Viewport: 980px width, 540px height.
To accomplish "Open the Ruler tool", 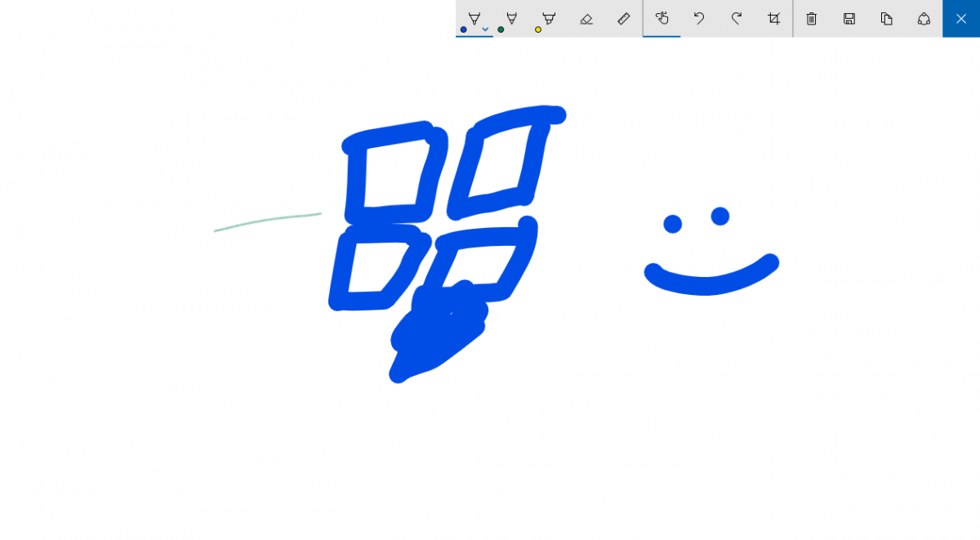I will click(623, 18).
